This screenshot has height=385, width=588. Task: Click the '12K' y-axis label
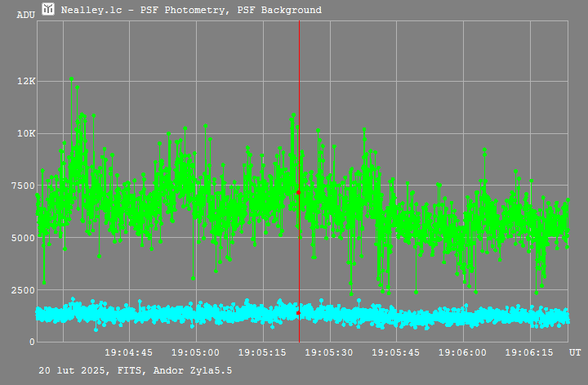(x=26, y=81)
